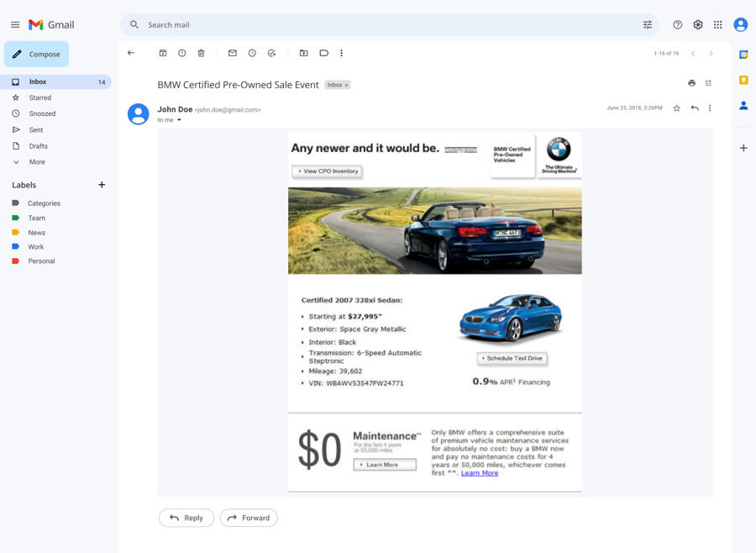
Task: Star the email from John Doe
Action: (x=676, y=108)
